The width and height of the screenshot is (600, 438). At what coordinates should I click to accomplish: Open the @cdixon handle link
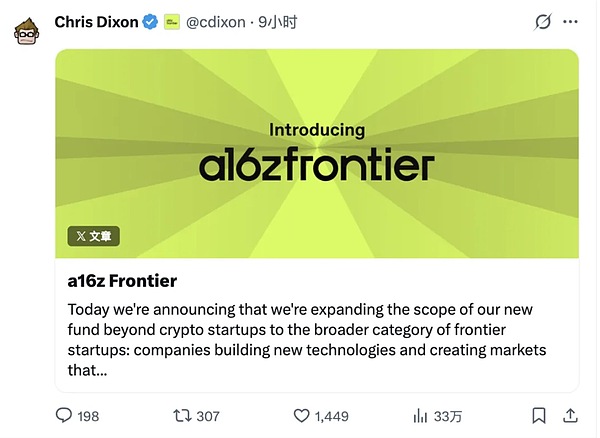click(x=215, y=22)
